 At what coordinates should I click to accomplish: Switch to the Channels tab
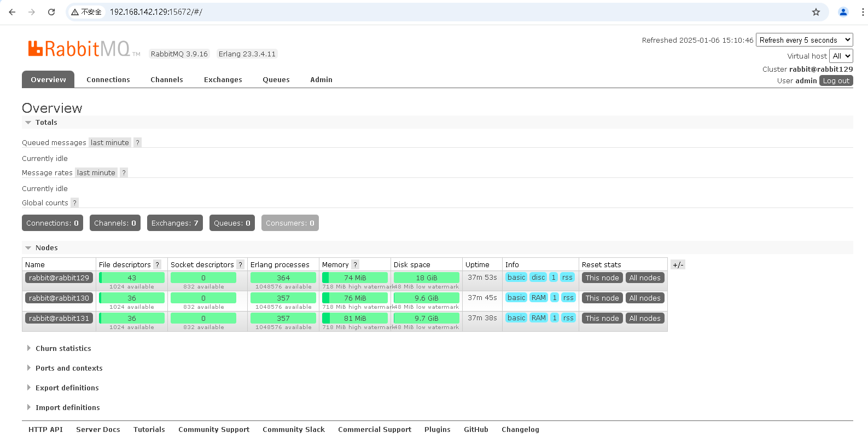167,79
